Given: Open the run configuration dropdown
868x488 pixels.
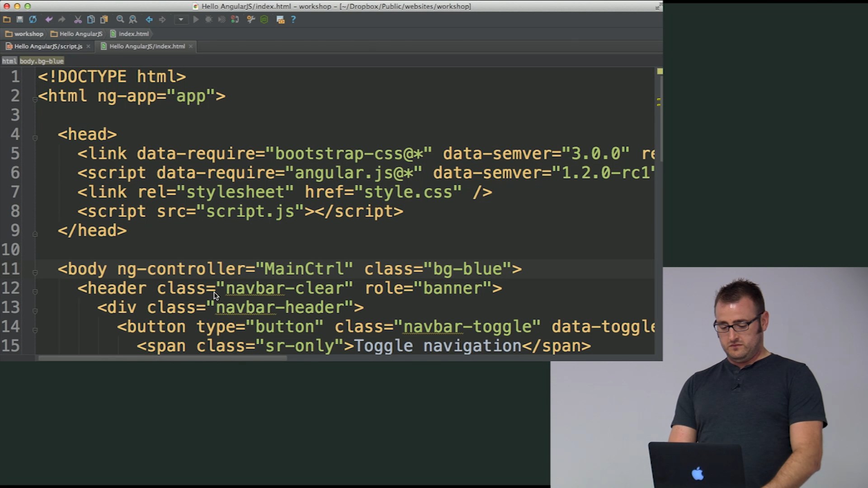Looking at the screenshot, I should point(181,19).
